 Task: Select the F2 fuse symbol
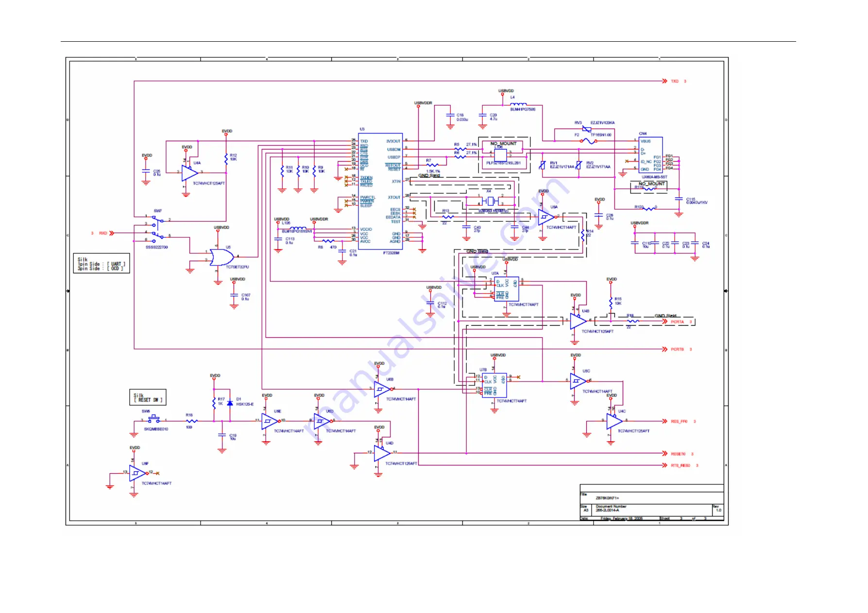point(589,141)
